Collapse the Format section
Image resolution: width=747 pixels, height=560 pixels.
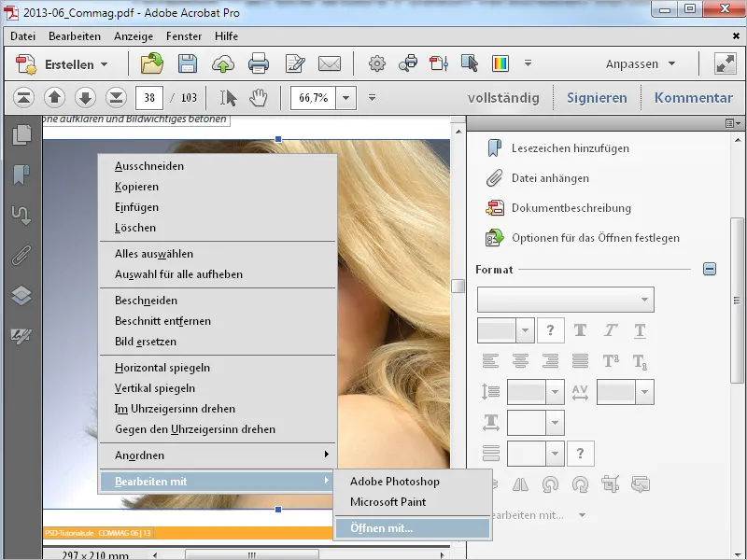pos(710,269)
